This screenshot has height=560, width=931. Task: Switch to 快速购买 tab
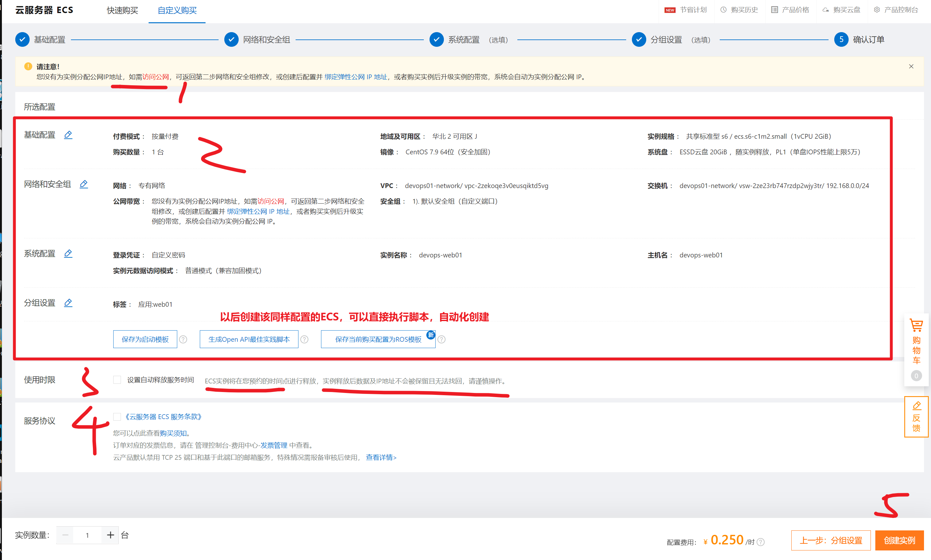[122, 10]
